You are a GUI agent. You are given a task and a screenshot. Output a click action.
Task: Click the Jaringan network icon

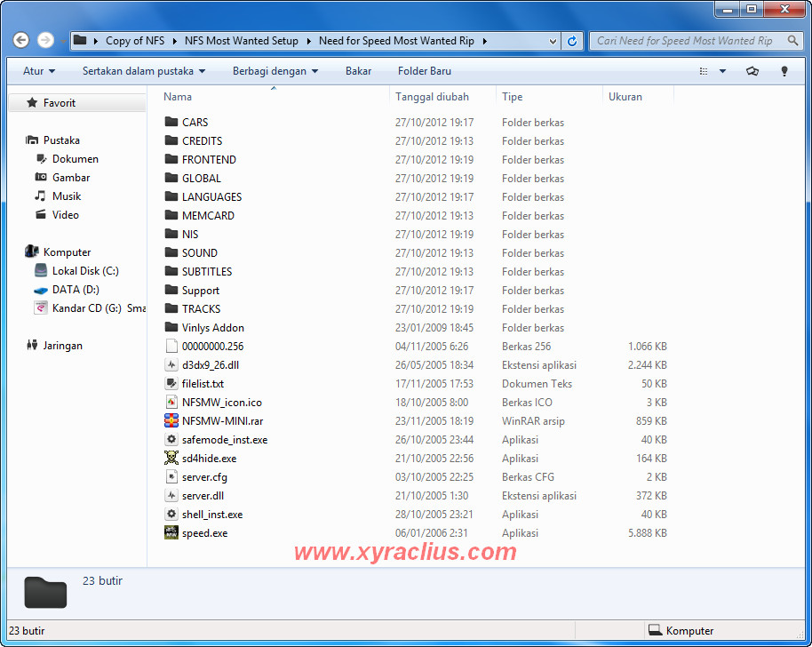tap(32, 345)
